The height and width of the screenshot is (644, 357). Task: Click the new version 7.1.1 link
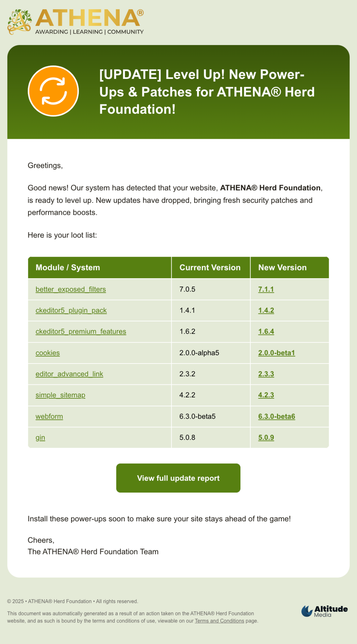click(266, 289)
